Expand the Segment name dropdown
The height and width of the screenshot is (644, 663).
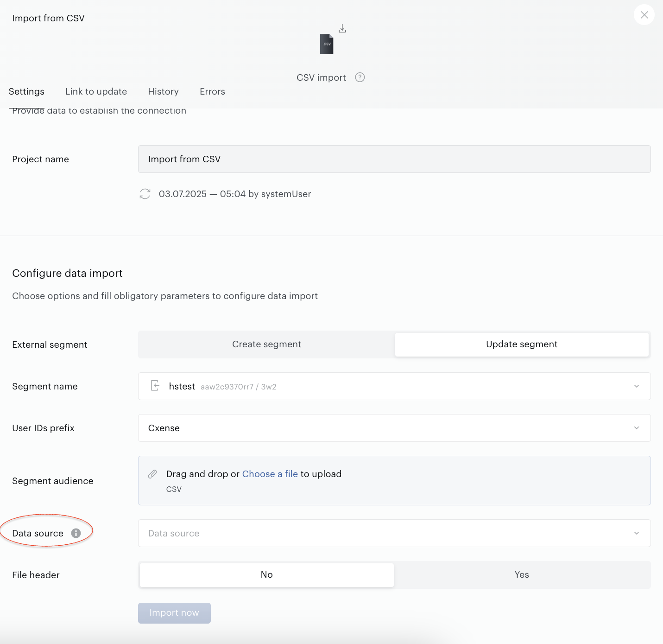394,386
